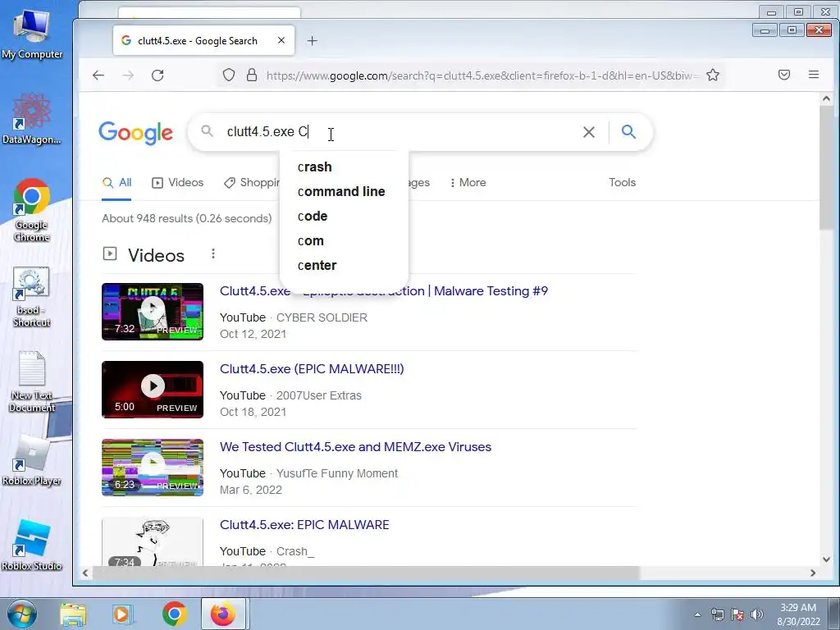Open 'Clutt4.5.exe (EPIC MALWARE!!!)' link
The height and width of the screenshot is (630, 840).
(312, 369)
